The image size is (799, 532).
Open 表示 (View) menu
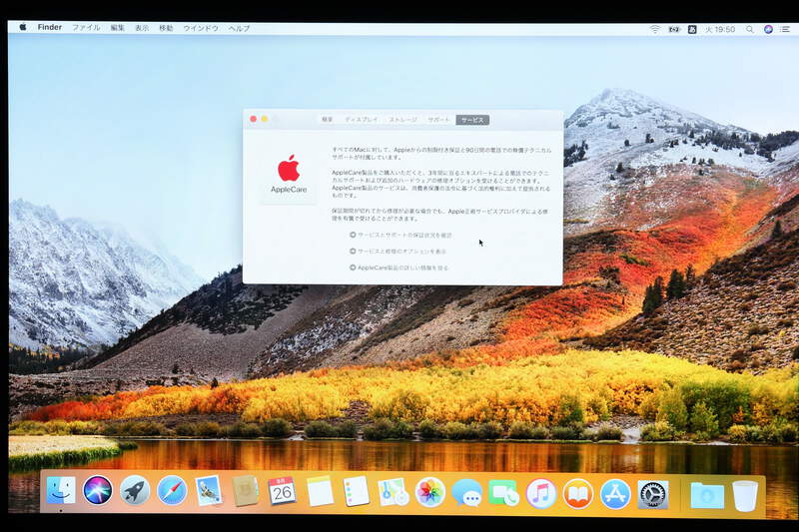tap(142, 28)
